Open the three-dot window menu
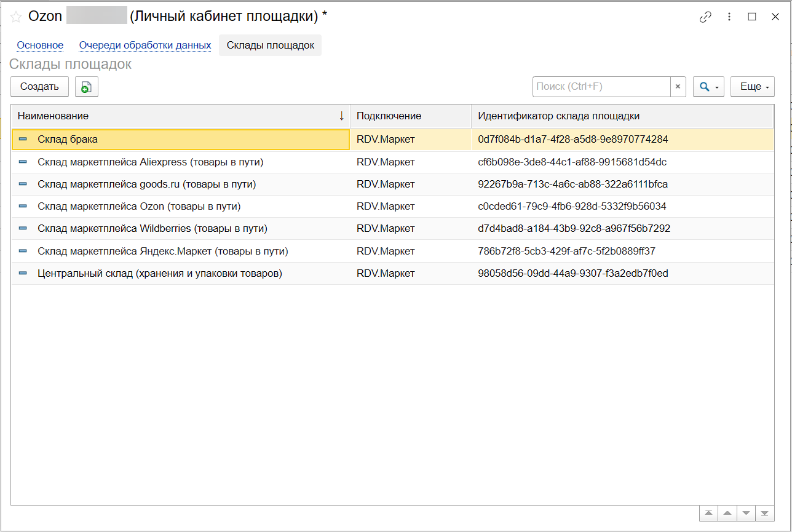Viewport: 792px width, 532px height. 729,17
